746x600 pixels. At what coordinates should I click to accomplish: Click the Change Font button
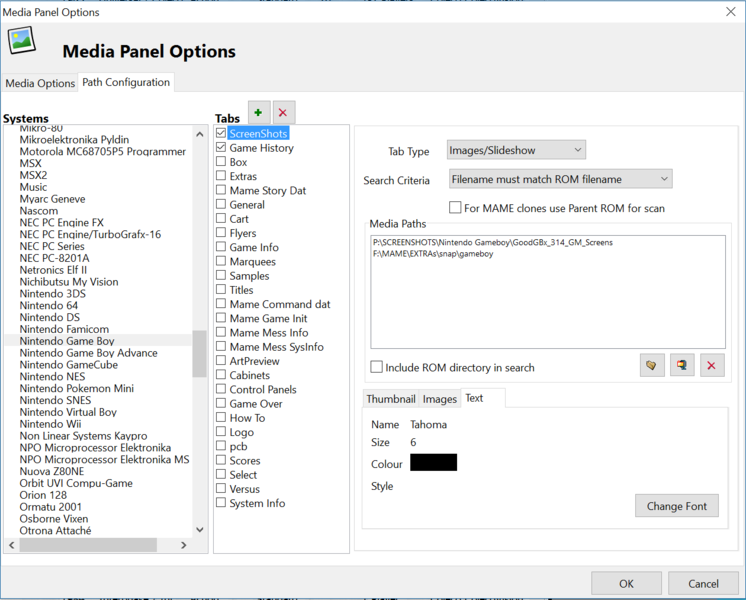[677, 506]
